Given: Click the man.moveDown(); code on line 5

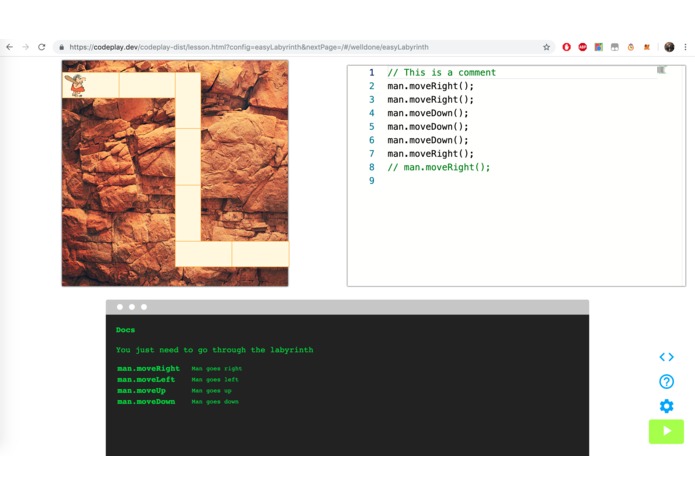Looking at the screenshot, I should 428,126.
